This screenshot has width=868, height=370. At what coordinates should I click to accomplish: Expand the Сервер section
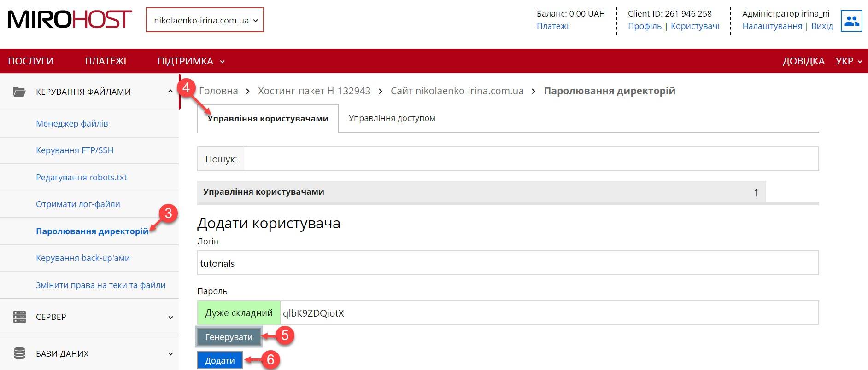point(170,317)
